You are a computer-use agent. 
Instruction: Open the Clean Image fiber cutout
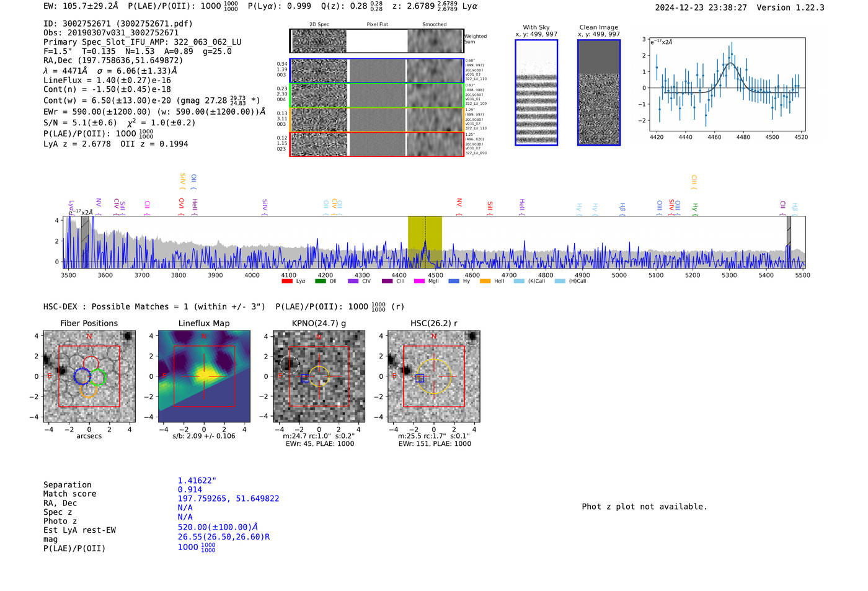click(599, 92)
